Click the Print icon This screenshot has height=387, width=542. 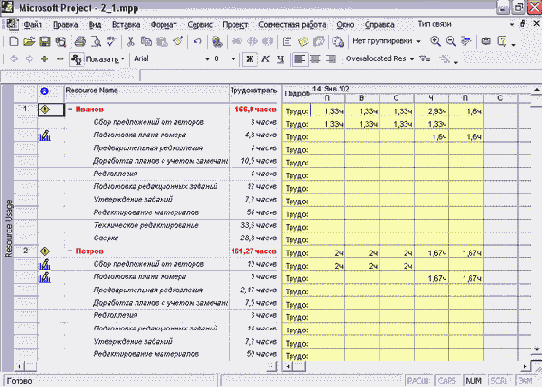click(80, 42)
